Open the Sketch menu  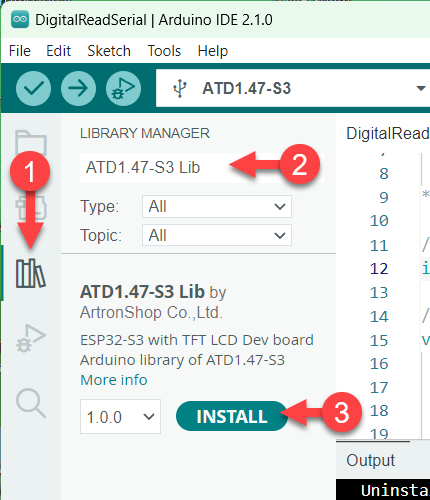(109, 51)
